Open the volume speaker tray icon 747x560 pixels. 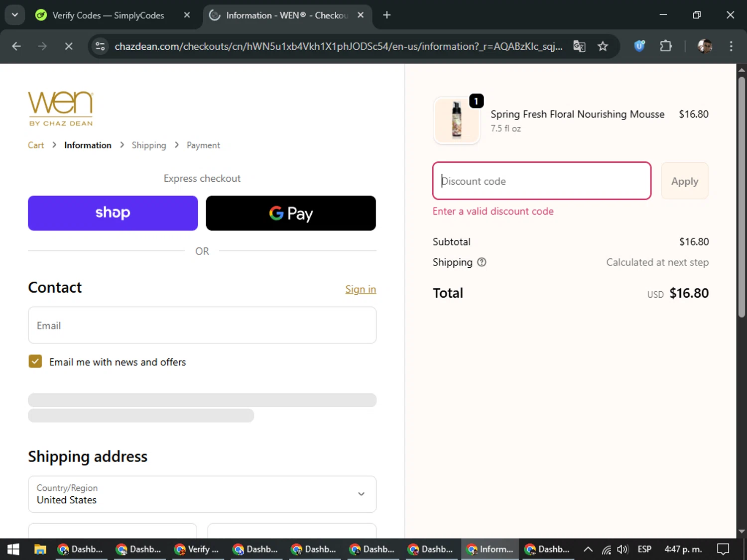point(622,549)
